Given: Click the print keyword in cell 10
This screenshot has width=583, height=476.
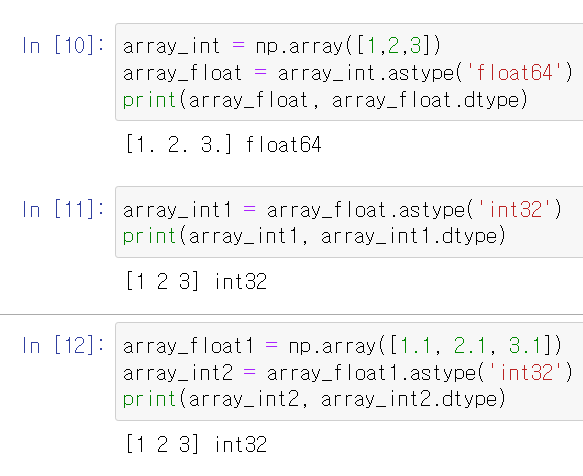Looking at the screenshot, I should (149, 100).
